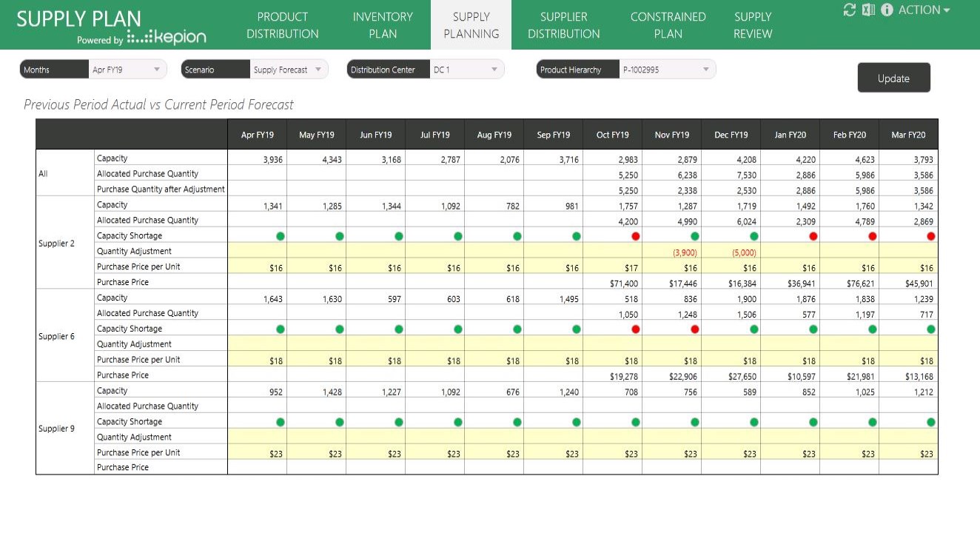This screenshot has width=980, height=533.
Task: Click Supplier 2 red shortage dot for Mar FY20
Action: (x=930, y=236)
